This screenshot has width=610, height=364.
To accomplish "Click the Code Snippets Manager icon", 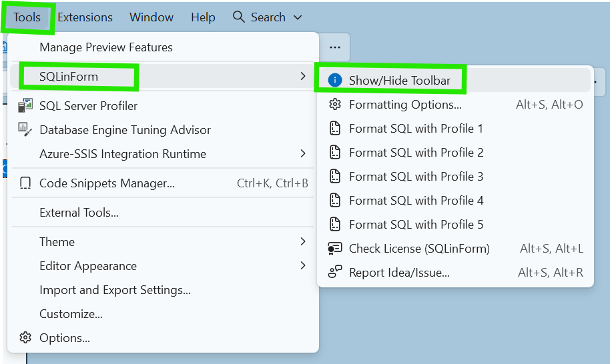I will point(25,183).
